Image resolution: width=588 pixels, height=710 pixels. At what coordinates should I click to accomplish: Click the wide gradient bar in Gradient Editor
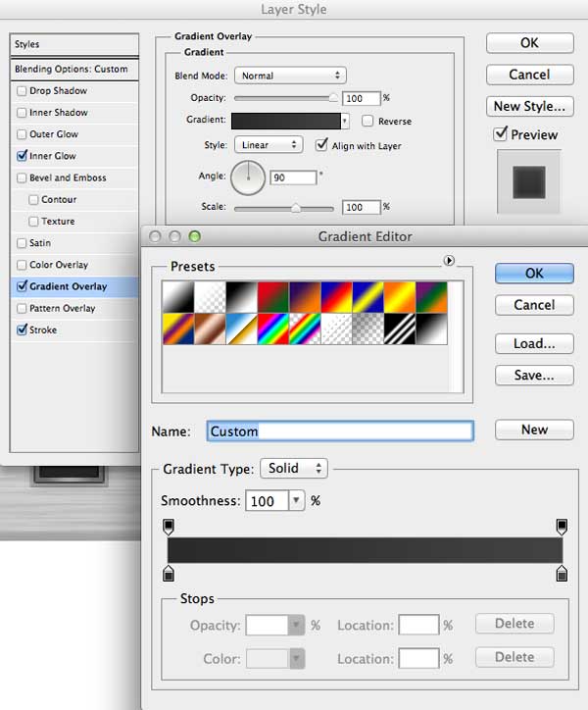[x=365, y=550]
